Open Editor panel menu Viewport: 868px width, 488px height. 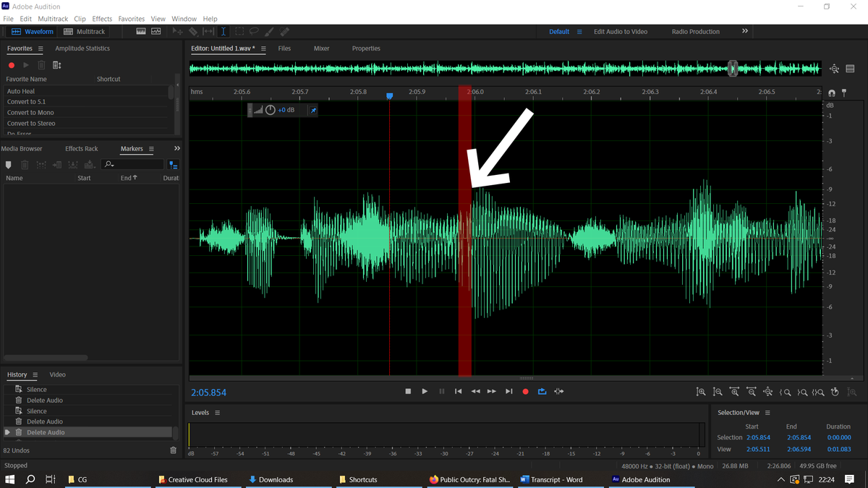coord(263,48)
